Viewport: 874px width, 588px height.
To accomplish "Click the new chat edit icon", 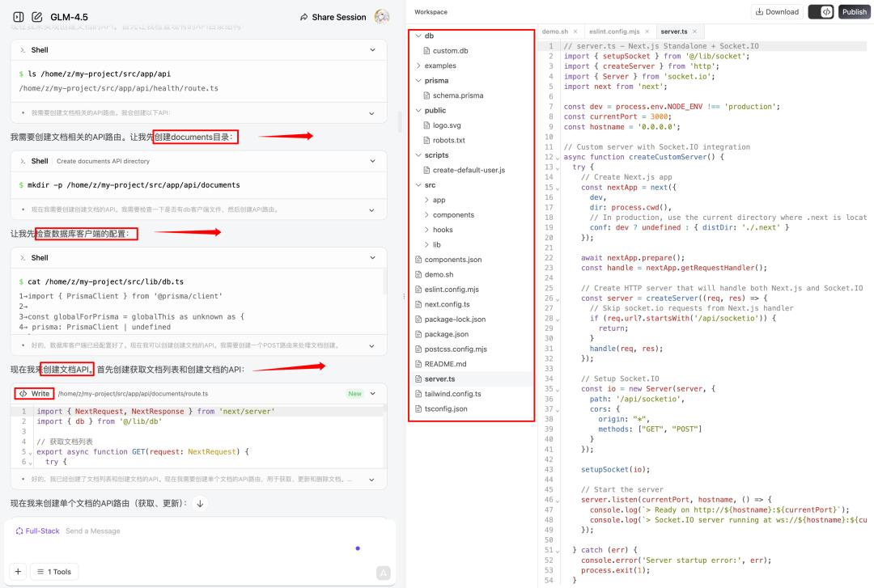I will (x=36, y=17).
